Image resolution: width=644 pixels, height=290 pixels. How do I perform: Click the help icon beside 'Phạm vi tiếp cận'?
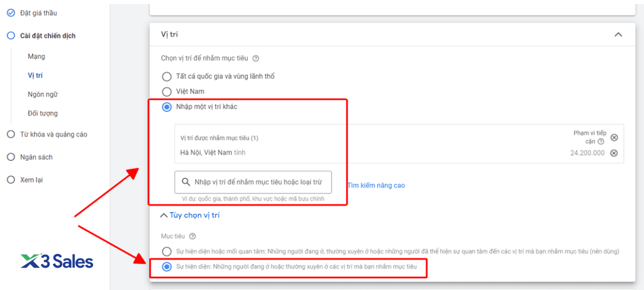click(601, 142)
